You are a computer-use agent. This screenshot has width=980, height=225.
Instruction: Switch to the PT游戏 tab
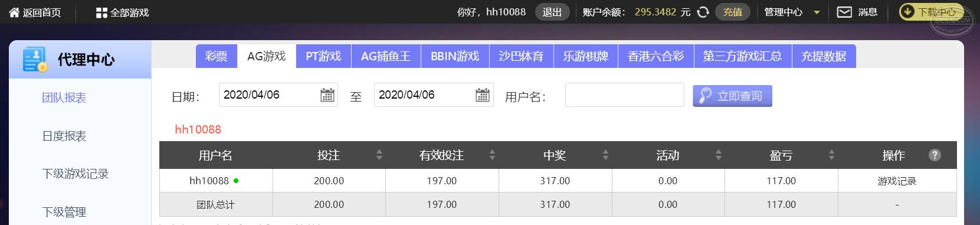(x=323, y=56)
